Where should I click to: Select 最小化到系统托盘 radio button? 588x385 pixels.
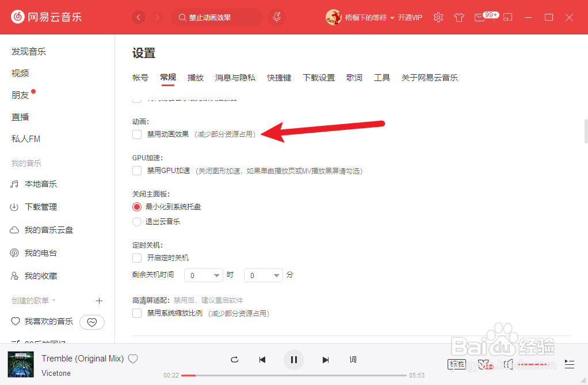pos(137,207)
